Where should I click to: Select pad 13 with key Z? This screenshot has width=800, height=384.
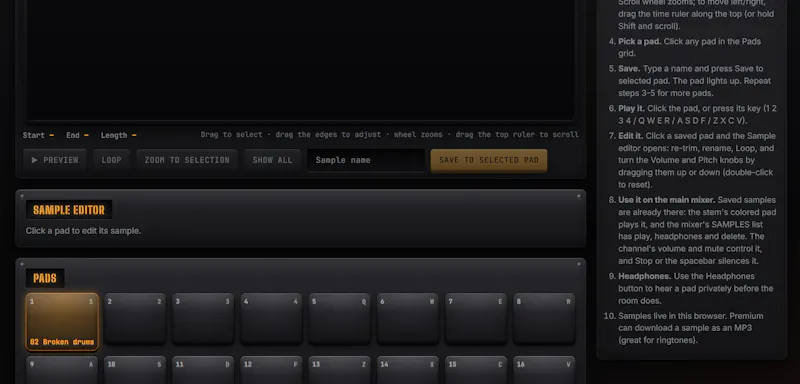(x=340, y=370)
